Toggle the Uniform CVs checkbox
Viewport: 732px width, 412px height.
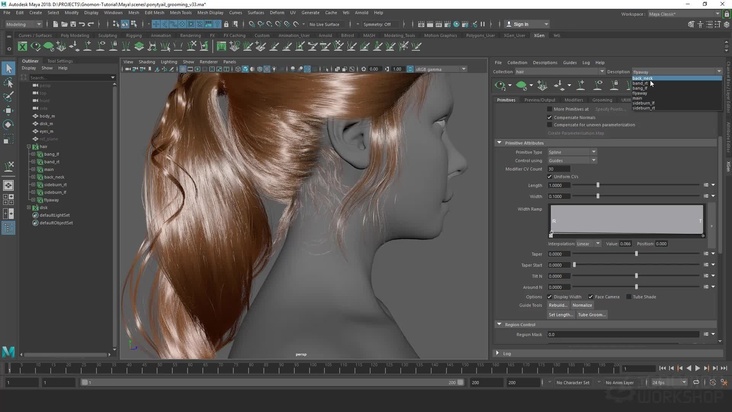click(550, 177)
